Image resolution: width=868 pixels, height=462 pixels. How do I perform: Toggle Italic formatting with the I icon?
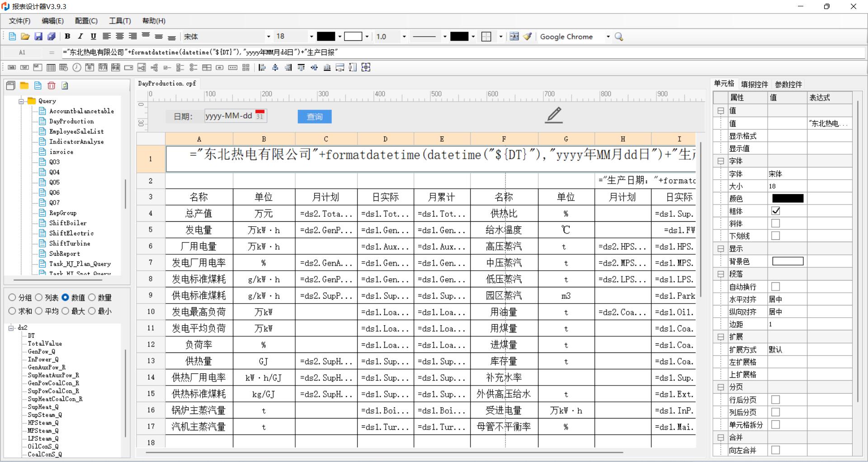(80, 37)
